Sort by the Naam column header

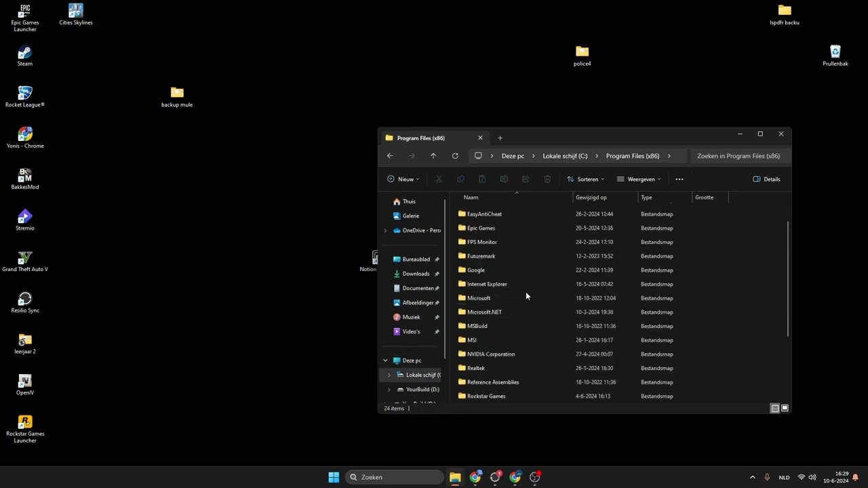tap(517, 197)
